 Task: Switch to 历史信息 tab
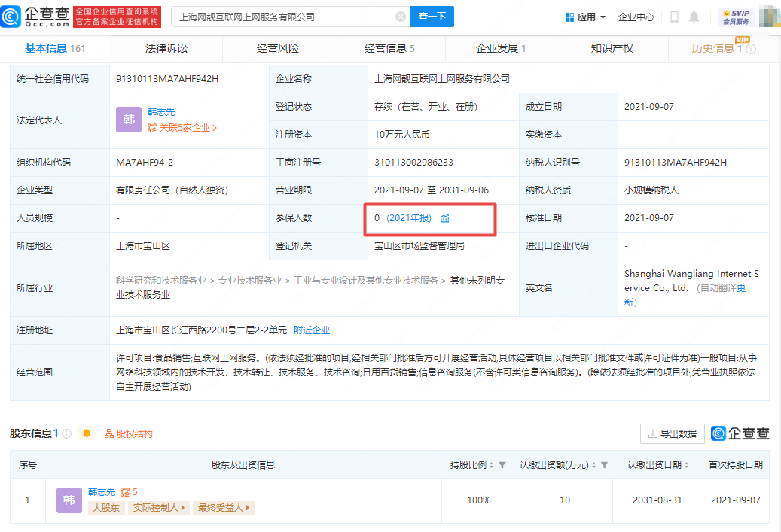[716, 48]
